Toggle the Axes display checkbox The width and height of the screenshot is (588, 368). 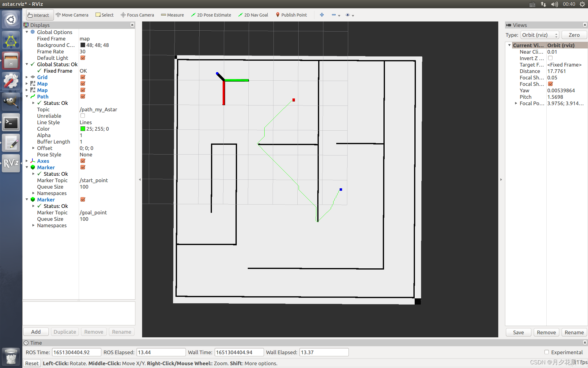click(x=83, y=161)
